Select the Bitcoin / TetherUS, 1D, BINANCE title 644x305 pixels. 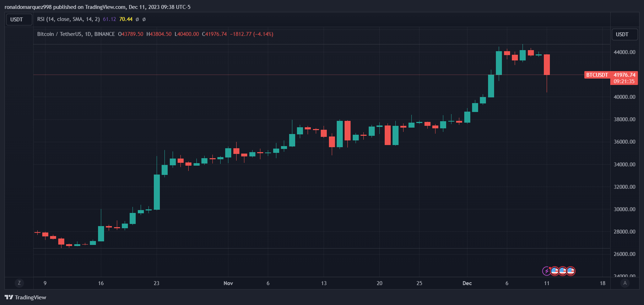tap(76, 34)
